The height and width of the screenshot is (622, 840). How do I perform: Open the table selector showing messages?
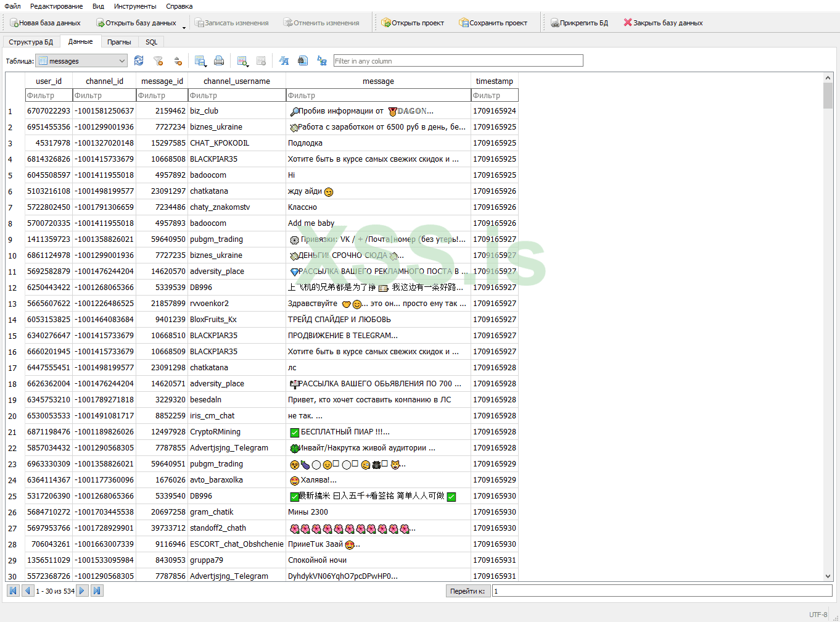click(81, 60)
